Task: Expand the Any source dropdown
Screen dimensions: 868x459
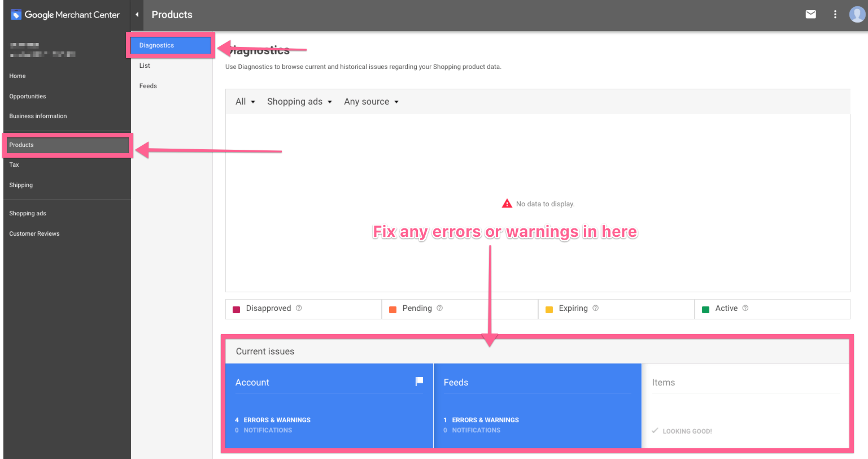Action: click(372, 102)
